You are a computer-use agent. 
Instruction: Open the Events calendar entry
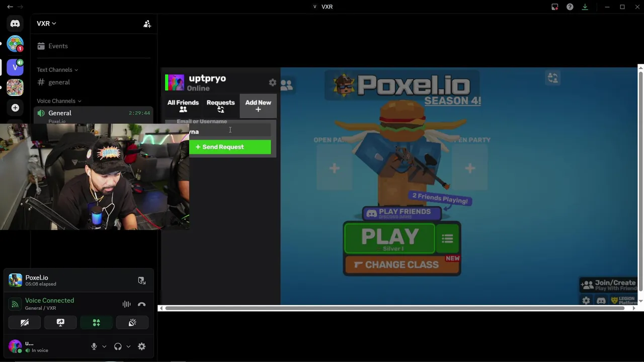(94, 46)
